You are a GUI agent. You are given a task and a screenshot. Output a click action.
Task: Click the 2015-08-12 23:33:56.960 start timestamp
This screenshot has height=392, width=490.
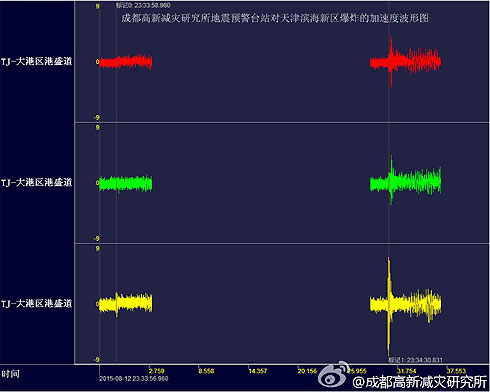(134, 379)
